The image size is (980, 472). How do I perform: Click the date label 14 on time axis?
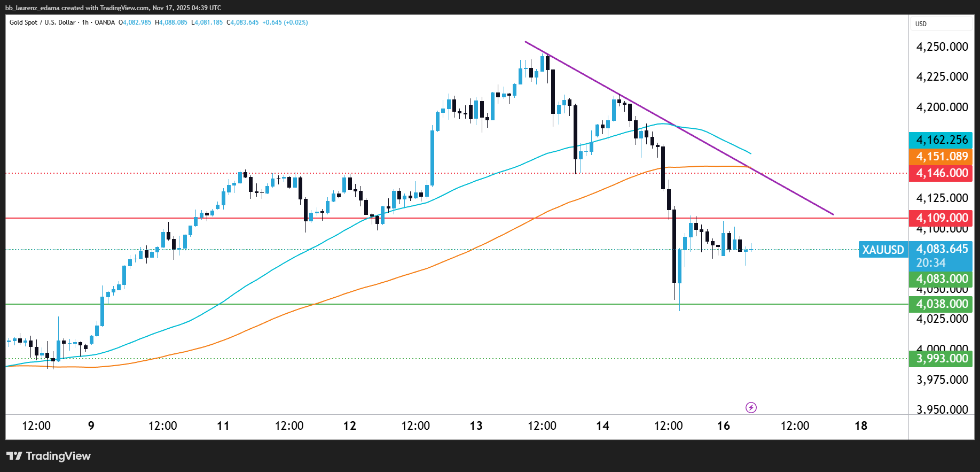coord(602,426)
